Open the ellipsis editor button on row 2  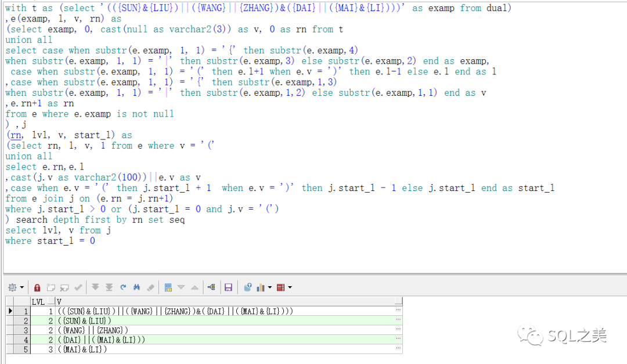point(398,320)
